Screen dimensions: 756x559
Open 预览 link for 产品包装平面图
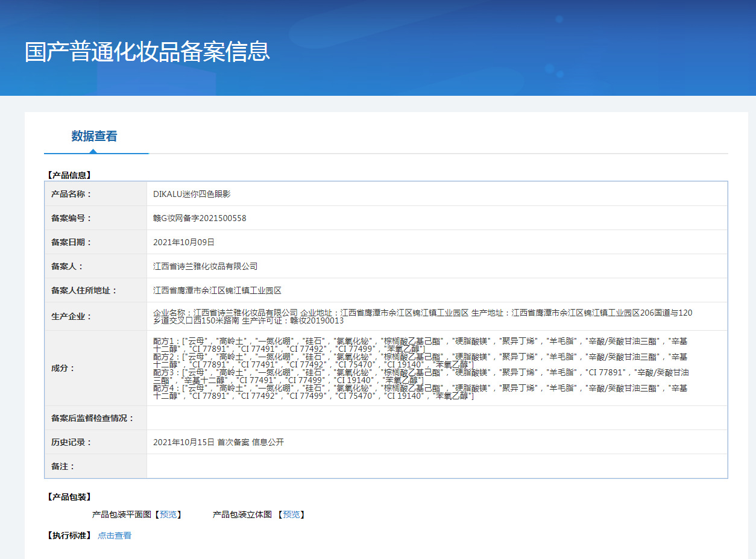(168, 514)
